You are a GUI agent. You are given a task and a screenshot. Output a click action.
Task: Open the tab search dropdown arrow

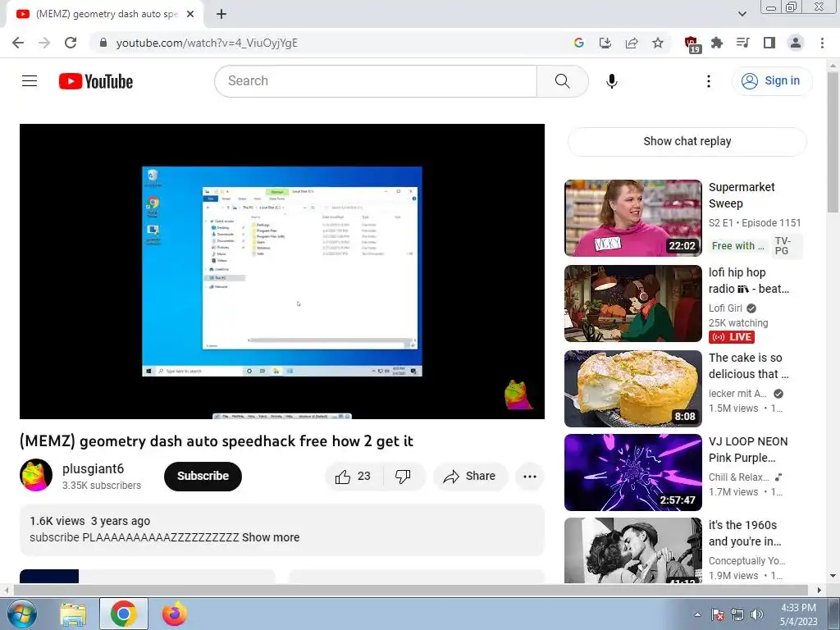[x=742, y=14]
